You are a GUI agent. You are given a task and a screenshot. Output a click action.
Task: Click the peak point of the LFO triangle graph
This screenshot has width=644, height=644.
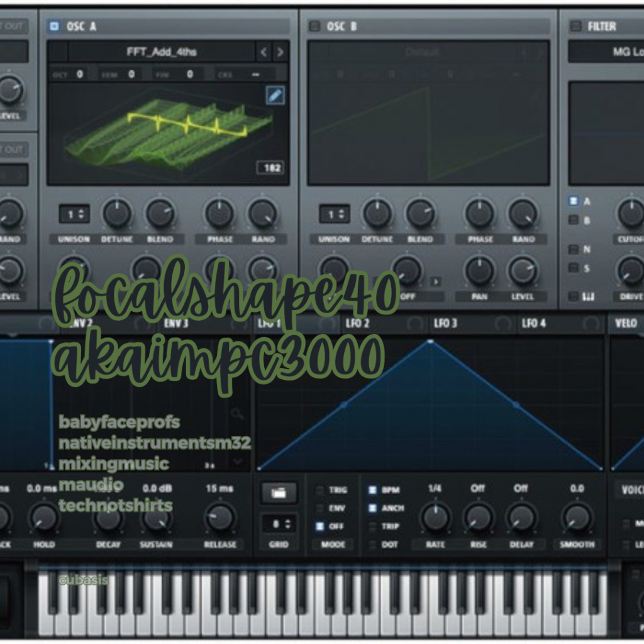430,341
